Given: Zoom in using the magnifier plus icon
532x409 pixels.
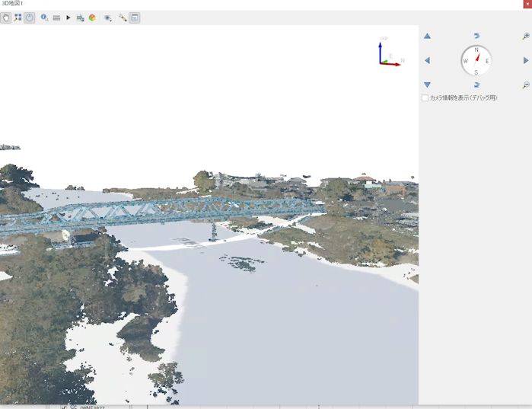Looking at the screenshot, I should (x=526, y=36).
